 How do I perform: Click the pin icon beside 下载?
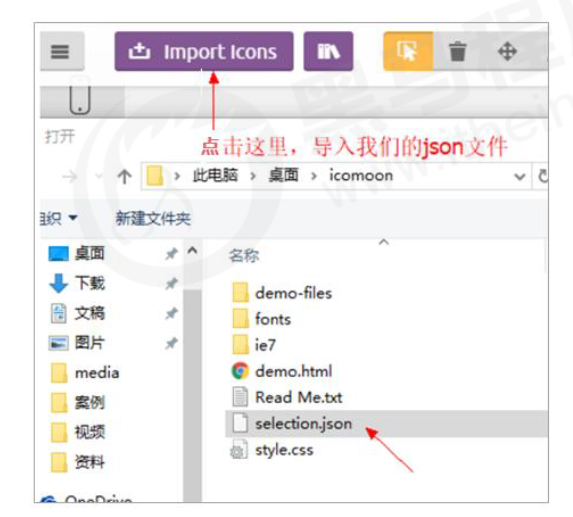[171, 284]
